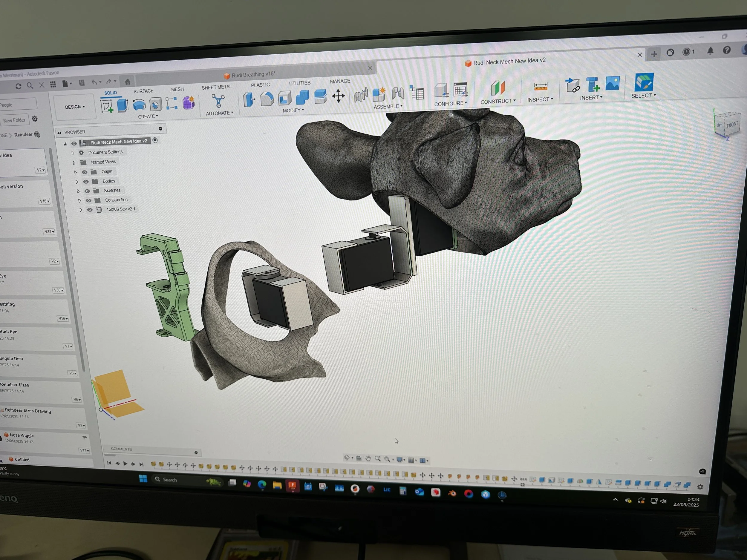Click the Measure ruler icon in Inspect

click(540, 87)
